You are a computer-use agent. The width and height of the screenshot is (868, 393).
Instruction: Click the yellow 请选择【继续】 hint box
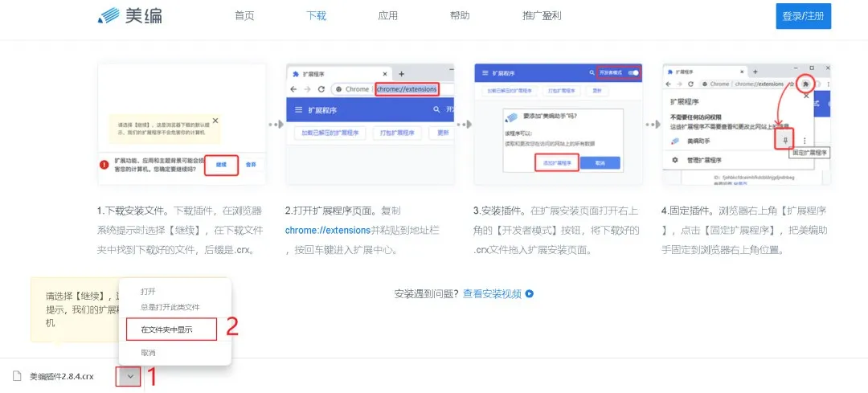coord(75,309)
